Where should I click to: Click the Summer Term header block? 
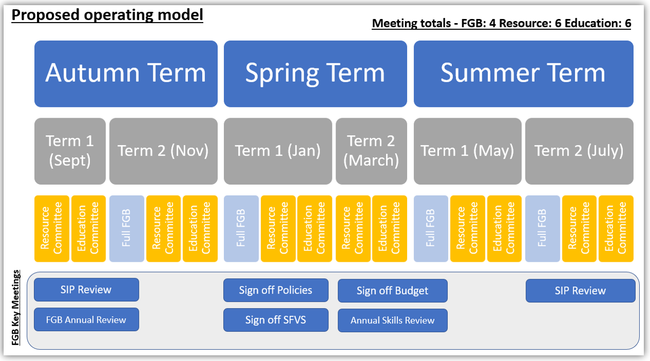point(524,74)
